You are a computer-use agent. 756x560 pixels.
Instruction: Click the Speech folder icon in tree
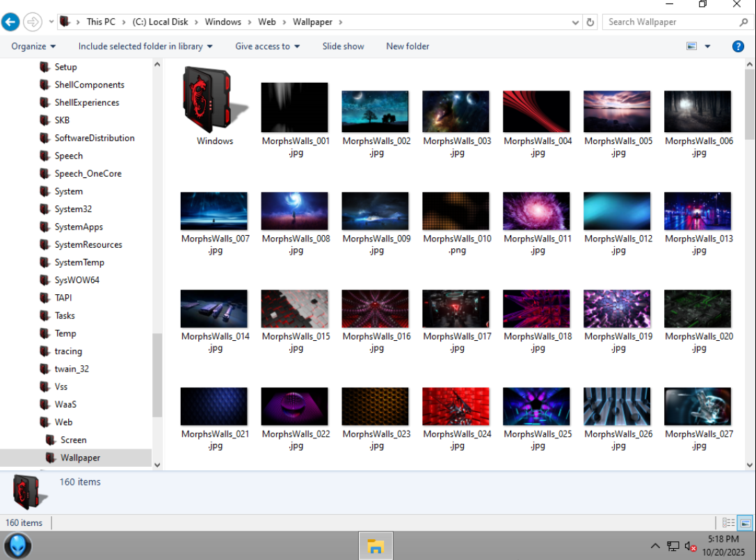(x=45, y=156)
